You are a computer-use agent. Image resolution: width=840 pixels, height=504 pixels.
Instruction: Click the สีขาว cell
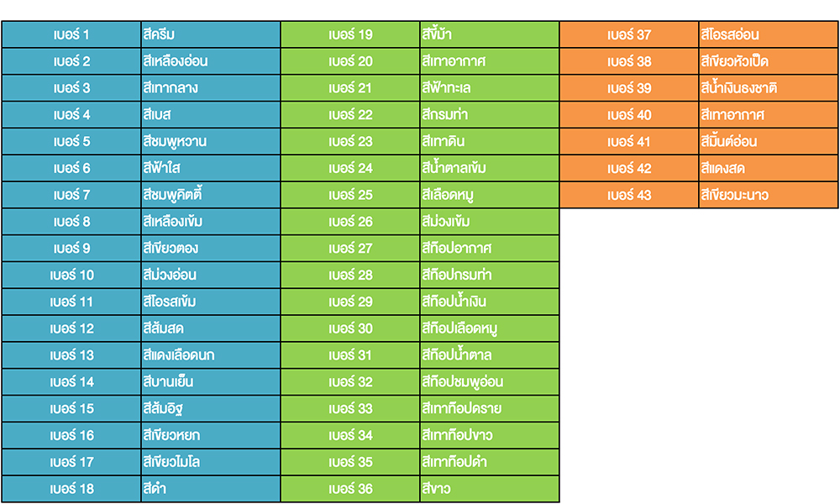490,489
